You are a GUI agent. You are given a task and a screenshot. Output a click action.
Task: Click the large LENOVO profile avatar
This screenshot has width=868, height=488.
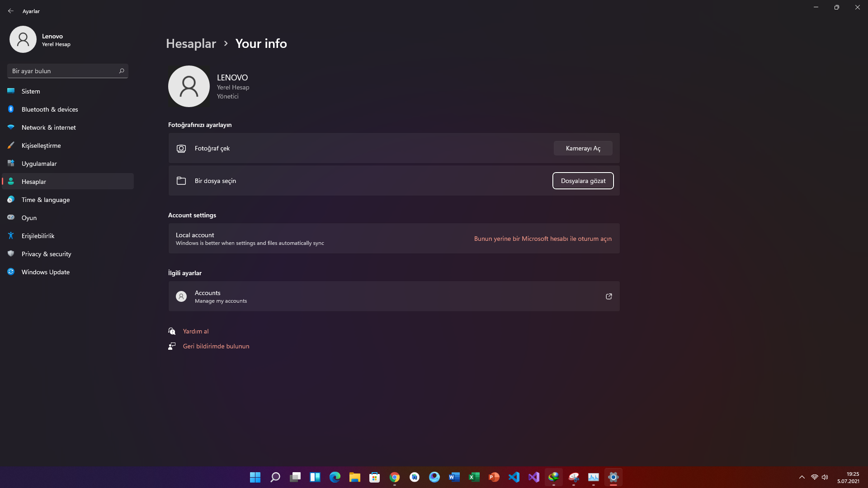point(189,86)
